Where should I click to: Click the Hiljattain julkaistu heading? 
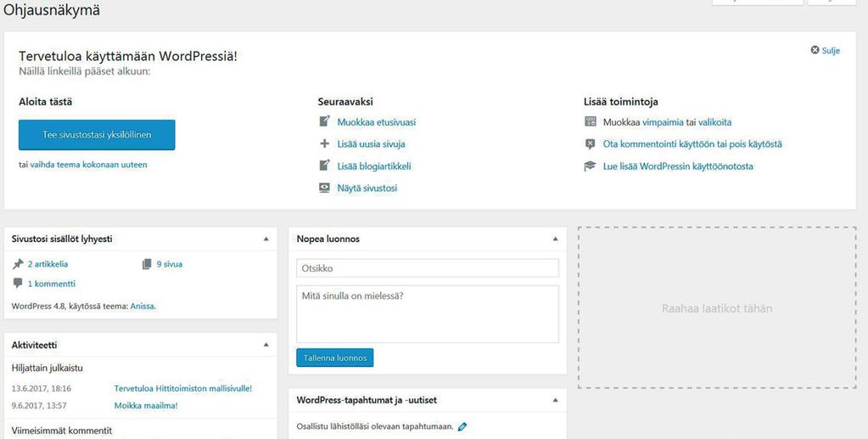coord(47,368)
